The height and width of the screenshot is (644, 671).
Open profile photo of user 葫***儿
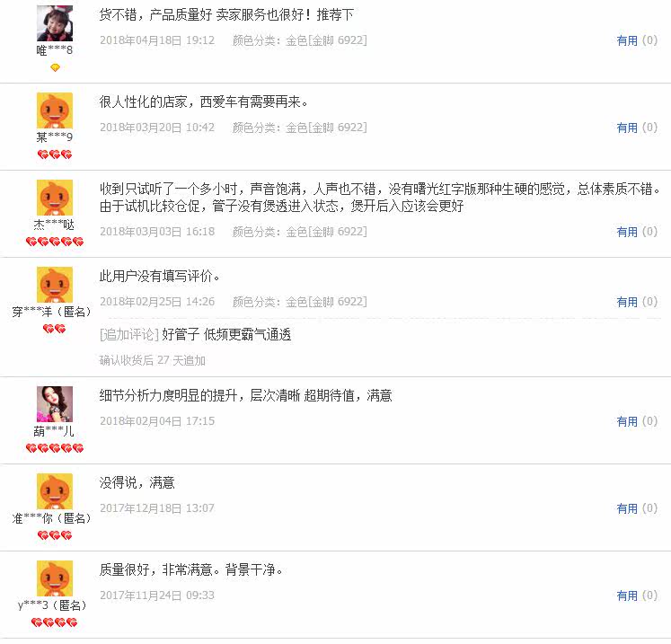55,404
